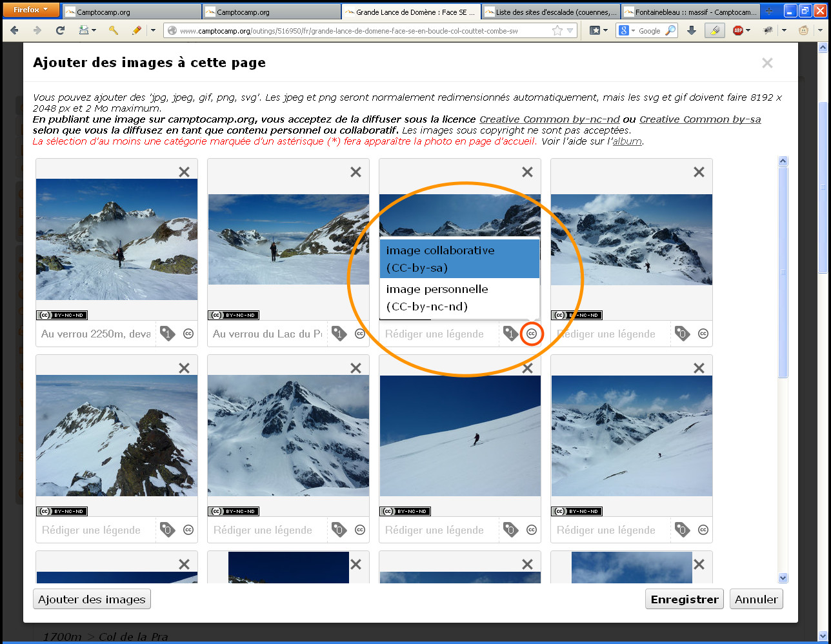
Task: Switch to the second Camptocamp.org tab
Action: [x=272, y=12]
